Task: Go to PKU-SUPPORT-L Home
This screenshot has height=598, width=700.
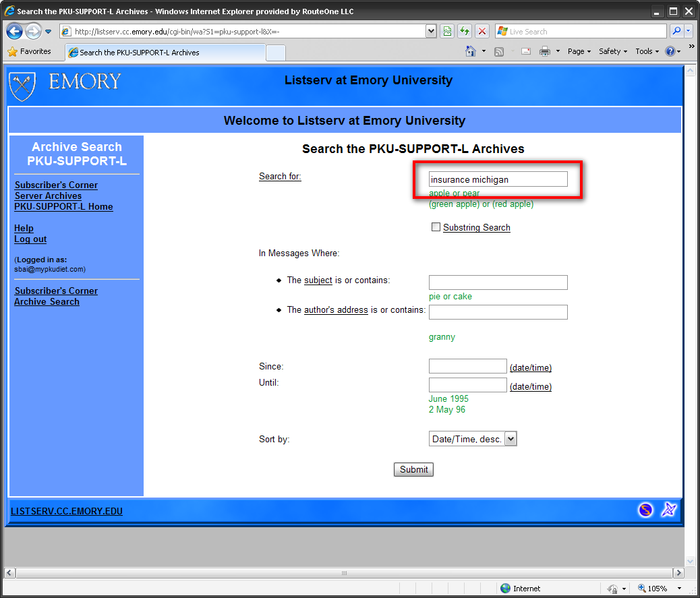Action: [x=63, y=206]
